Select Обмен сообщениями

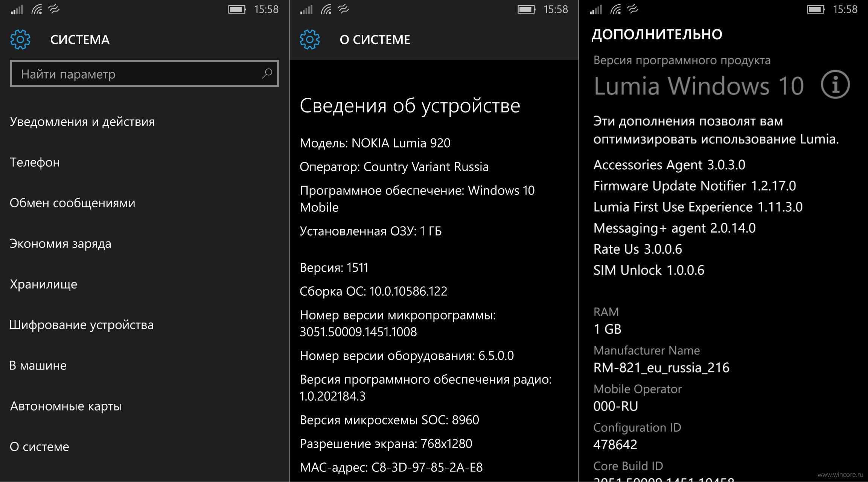click(x=72, y=203)
